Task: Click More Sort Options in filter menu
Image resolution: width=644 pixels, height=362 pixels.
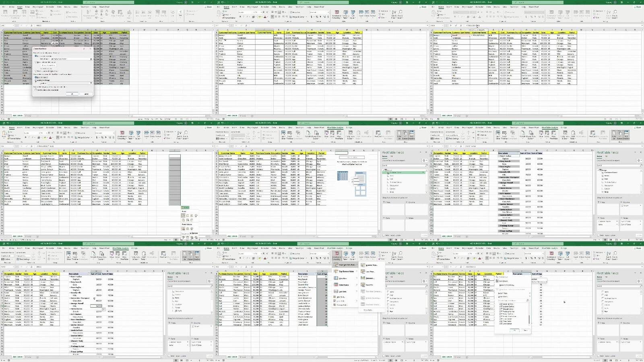Action: coord(507,285)
